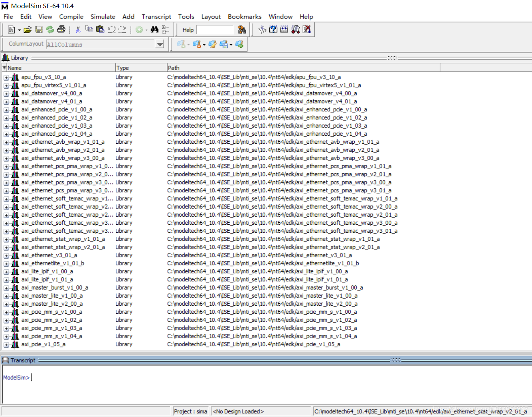
Task: Click the Undo toolbar icon
Action: tap(112, 30)
